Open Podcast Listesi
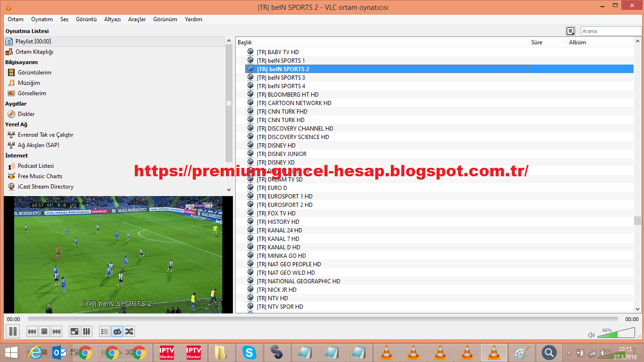This screenshot has height=362, width=644. pyautogui.click(x=115, y=166)
